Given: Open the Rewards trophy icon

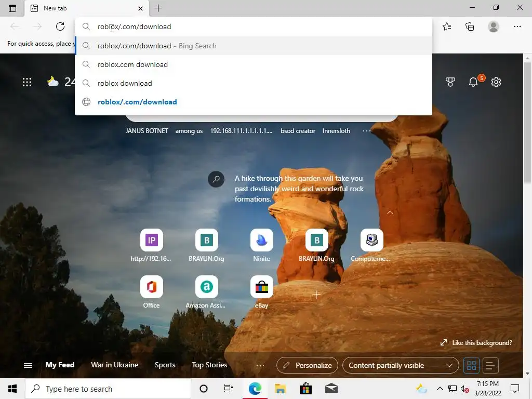Looking at the screenshot, I should point(450,82).
